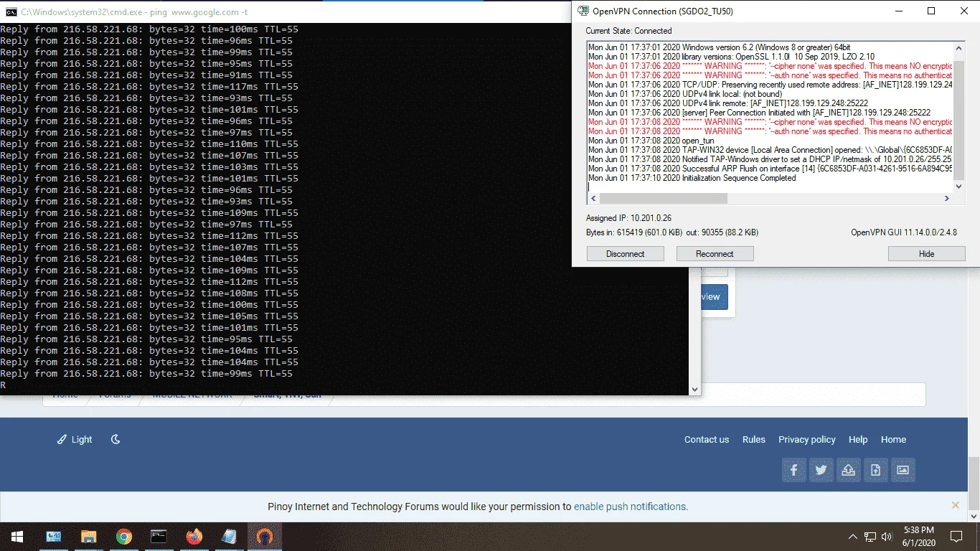Open Firefox from the taskbar
Image resolution: width=980 pixels, height=551 pixels.
pyautogui.click(x=194, y=536)
